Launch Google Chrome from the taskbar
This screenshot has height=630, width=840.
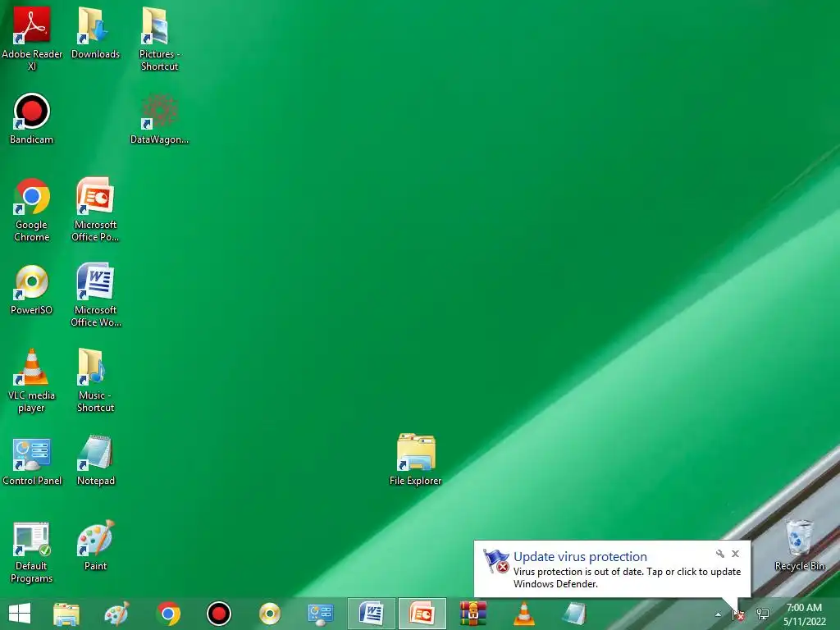(x=168, y=614)
